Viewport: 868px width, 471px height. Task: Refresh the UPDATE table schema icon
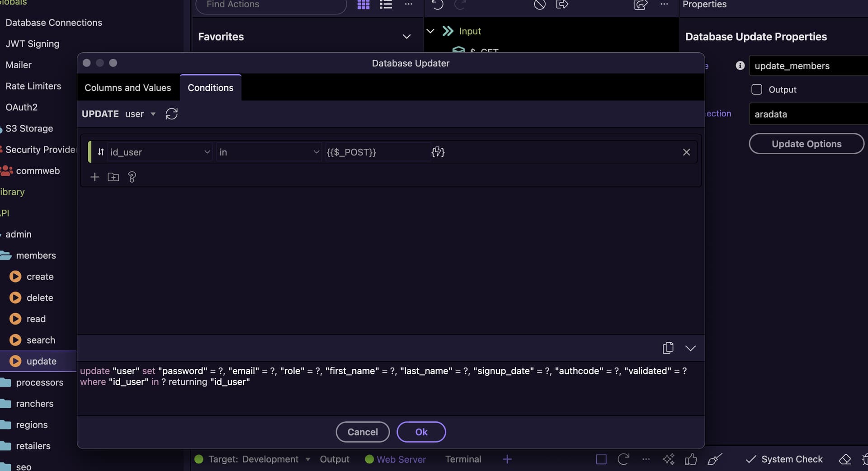tap(171, 114)
